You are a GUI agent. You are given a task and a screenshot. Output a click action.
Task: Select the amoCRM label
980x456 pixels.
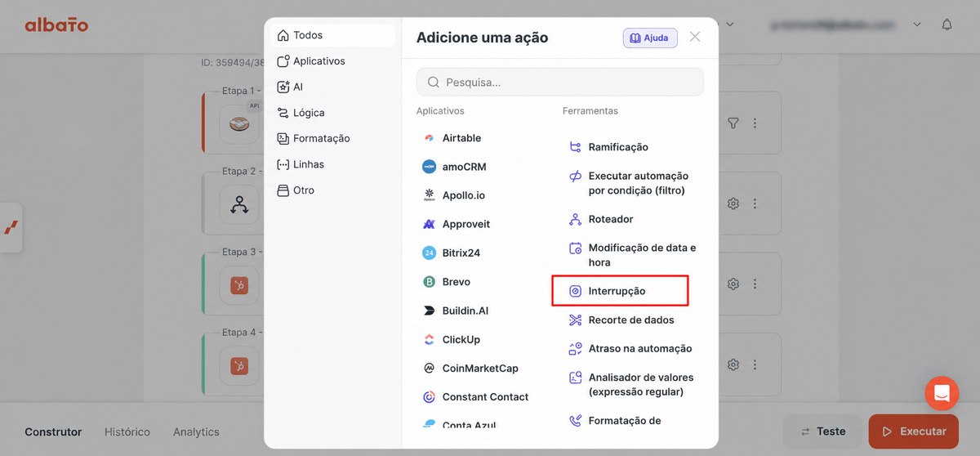pos(464,167)
